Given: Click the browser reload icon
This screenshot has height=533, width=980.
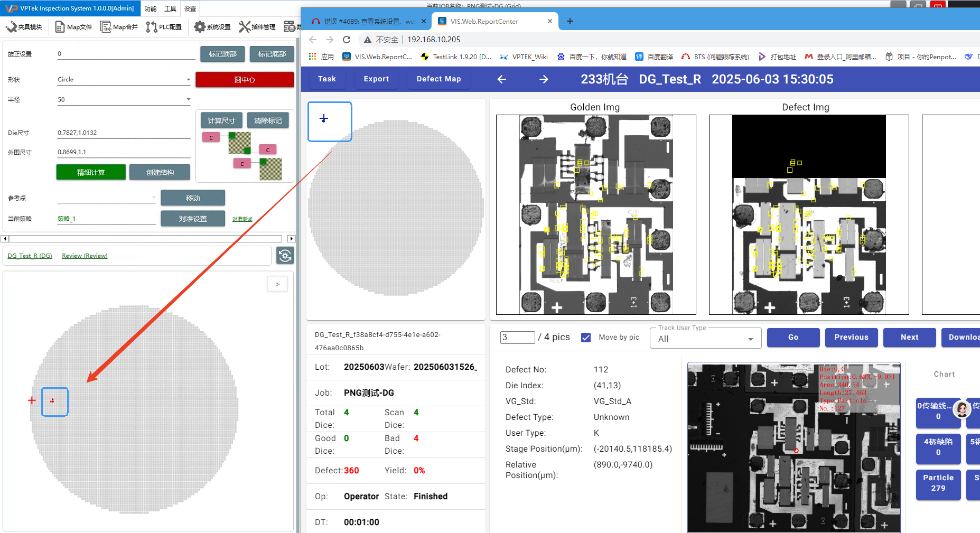Looking at the screenshot, I should click(x=347, y=40).
